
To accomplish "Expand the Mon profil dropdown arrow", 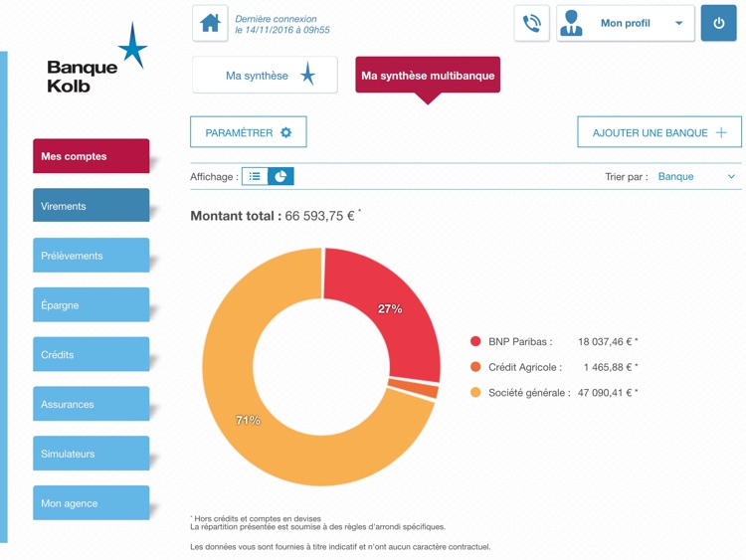I will tap(679, 23).
